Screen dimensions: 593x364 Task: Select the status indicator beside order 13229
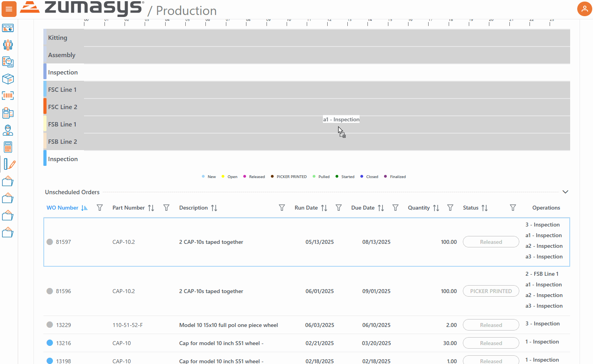coord(50,325)
